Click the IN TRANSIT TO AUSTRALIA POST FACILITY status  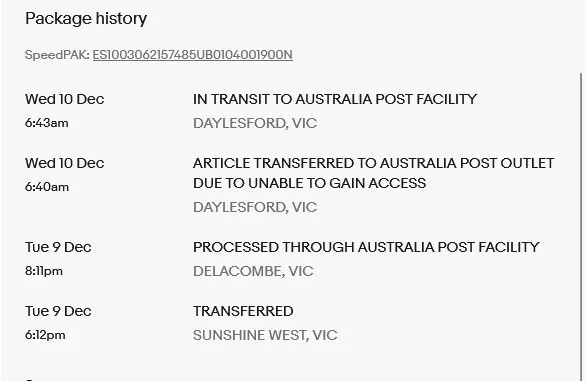click(x=335, y=99)
